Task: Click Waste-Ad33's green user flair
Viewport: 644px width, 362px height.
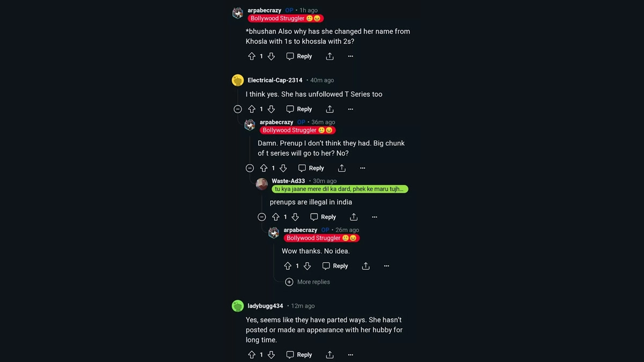Action: [340, 189]
